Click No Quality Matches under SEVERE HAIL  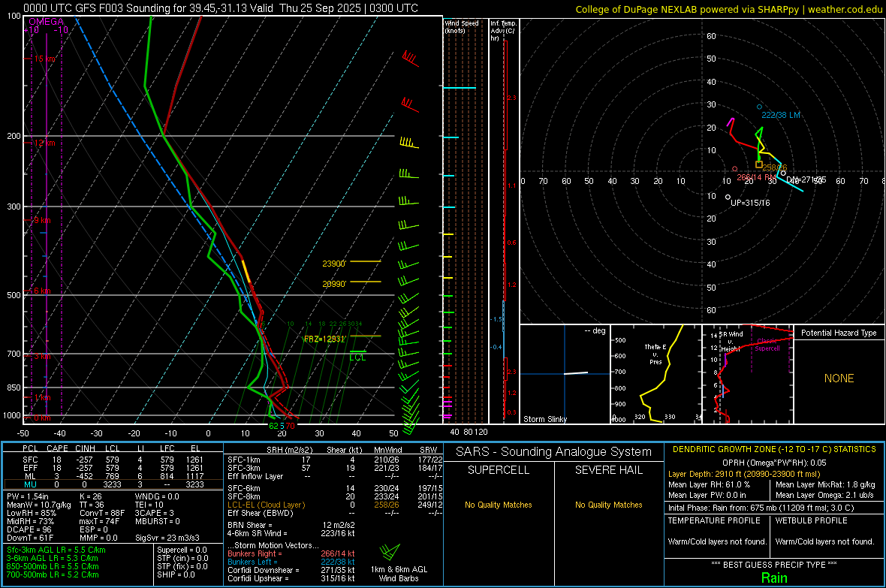(x=608, y=505)
